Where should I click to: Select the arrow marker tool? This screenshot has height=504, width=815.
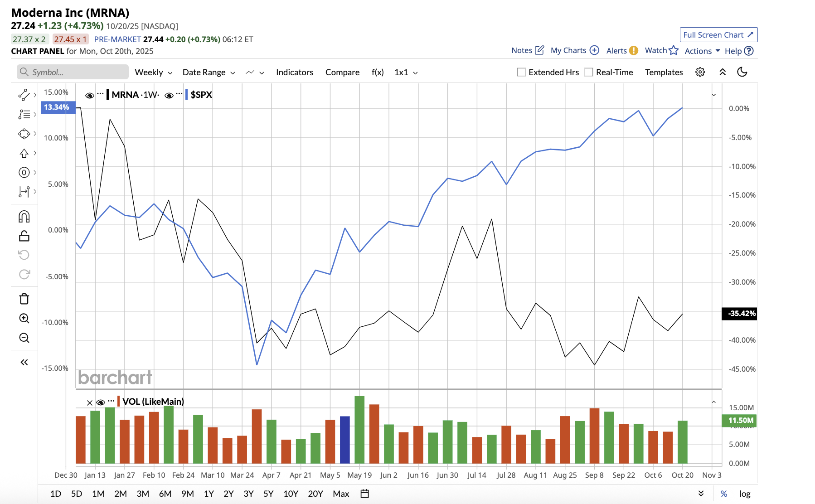point(24,153)
